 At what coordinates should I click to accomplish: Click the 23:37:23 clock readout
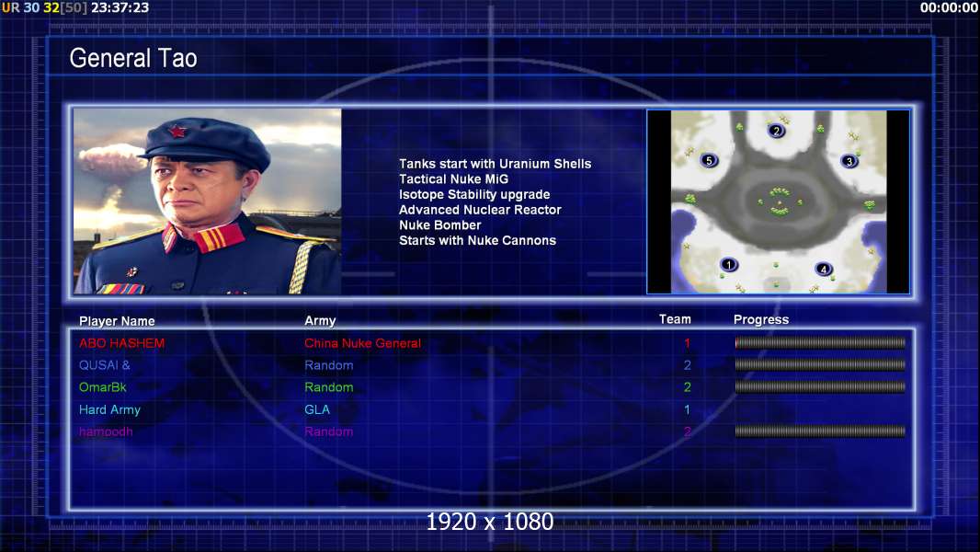(120, 7)
